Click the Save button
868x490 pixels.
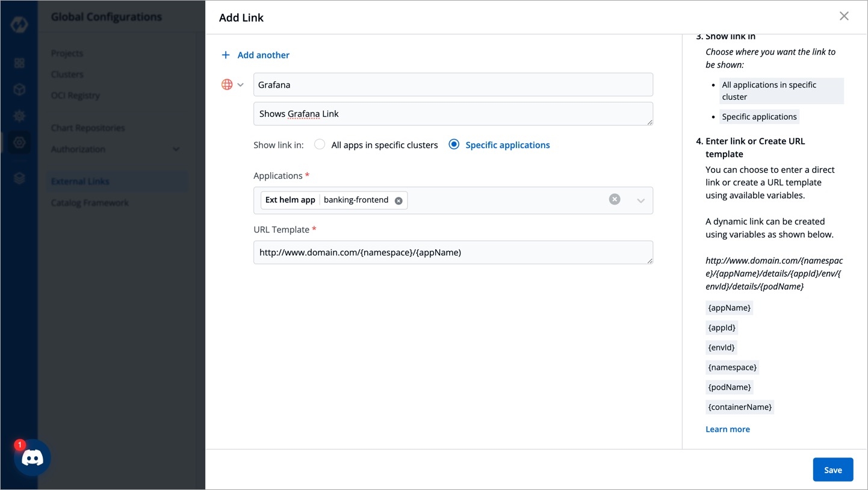click(832, 470)
